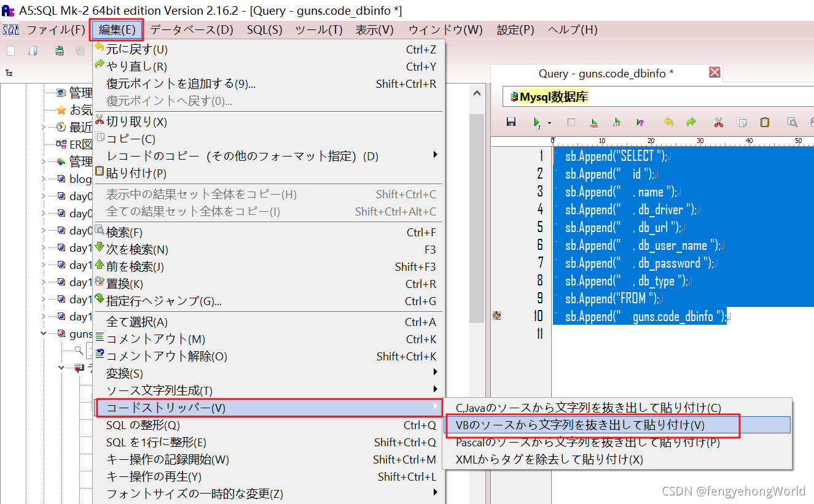Choose コピー(C) from edit menu

point(268,139)
